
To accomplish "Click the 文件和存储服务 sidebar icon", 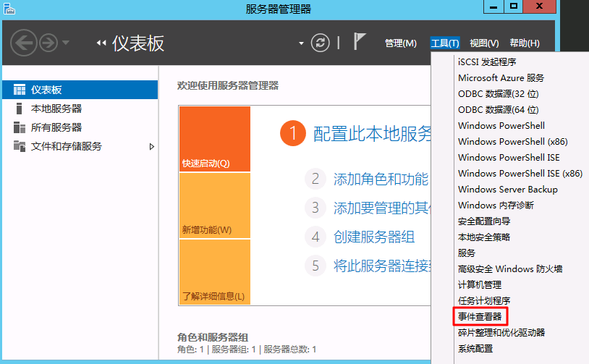I will pyautogui.click(x=19, y=146).
